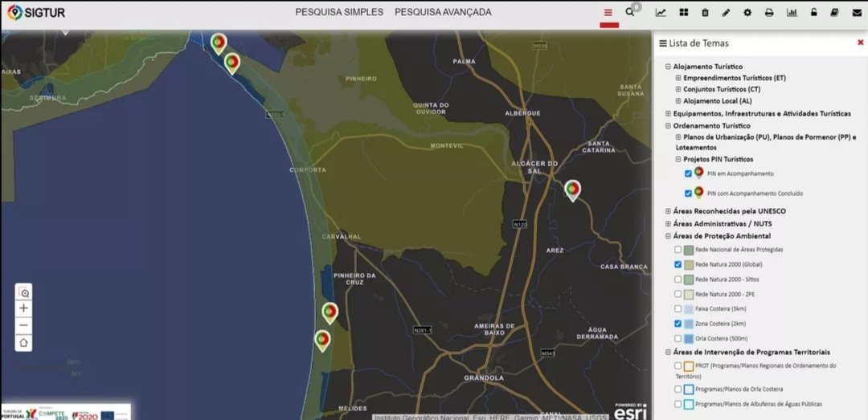Image resolution: width=868 pixels, height=420 pixels.
Task: Enable Rede Natura 2000 - Sítios layer
Action: (678, 279)
